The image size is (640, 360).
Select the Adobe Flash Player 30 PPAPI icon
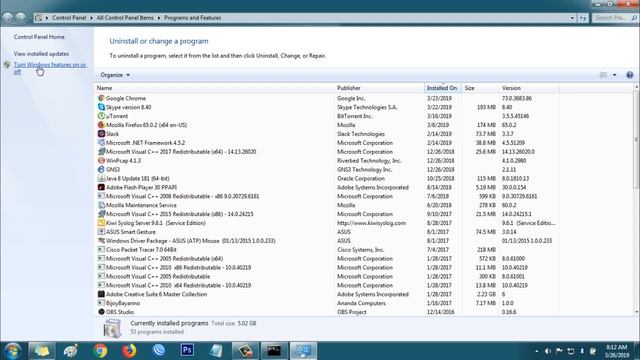point(101,187)
